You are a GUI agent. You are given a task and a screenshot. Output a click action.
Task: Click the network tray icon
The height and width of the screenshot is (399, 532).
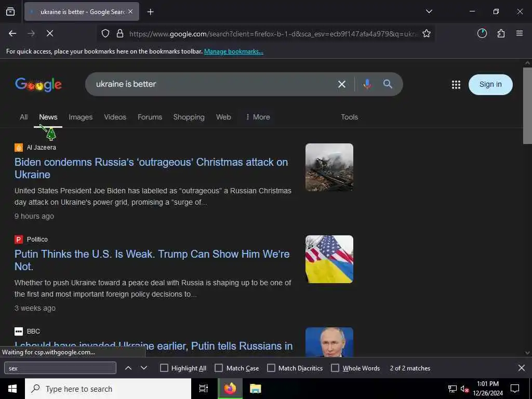[x=453, y=389]
